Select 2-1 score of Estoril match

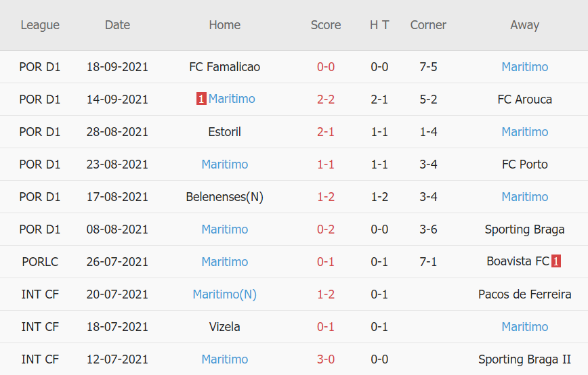tap(326, 132)
